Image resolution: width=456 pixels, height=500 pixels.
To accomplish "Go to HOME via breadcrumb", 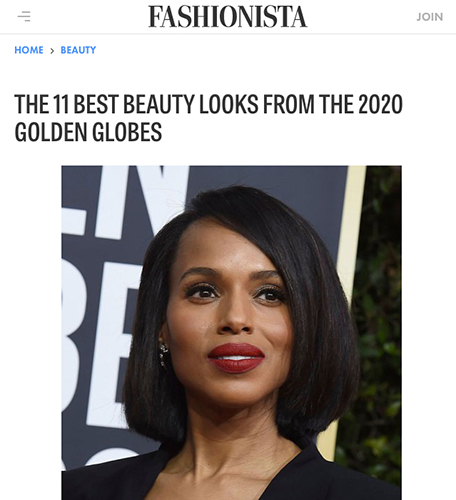I will click(x=29, y=50).
